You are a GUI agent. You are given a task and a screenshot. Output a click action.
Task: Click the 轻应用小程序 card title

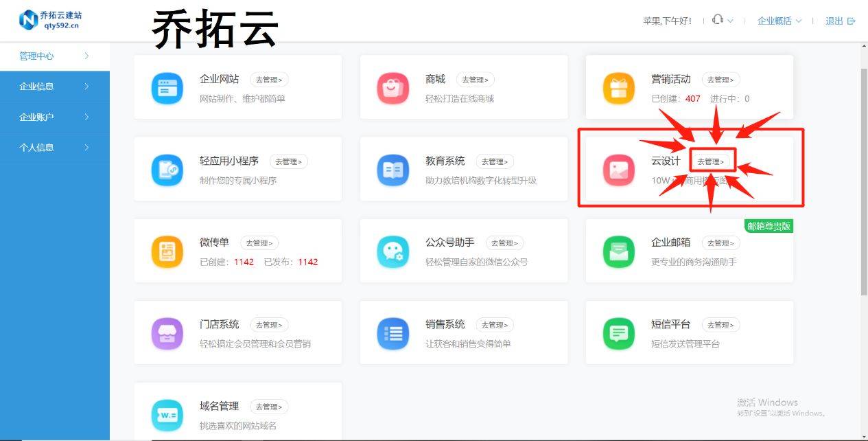tap(229, 161)
